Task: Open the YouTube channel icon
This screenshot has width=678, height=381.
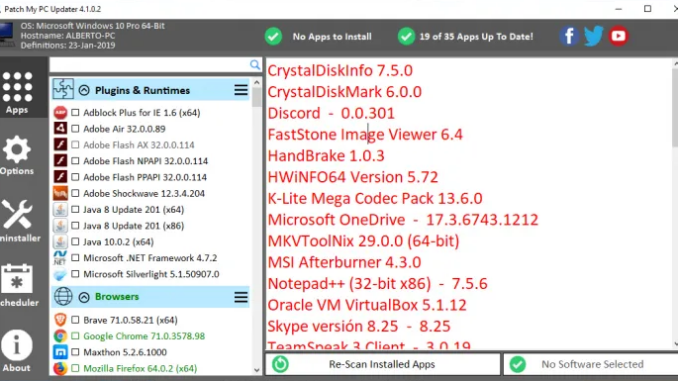Action: coord(618,36)
